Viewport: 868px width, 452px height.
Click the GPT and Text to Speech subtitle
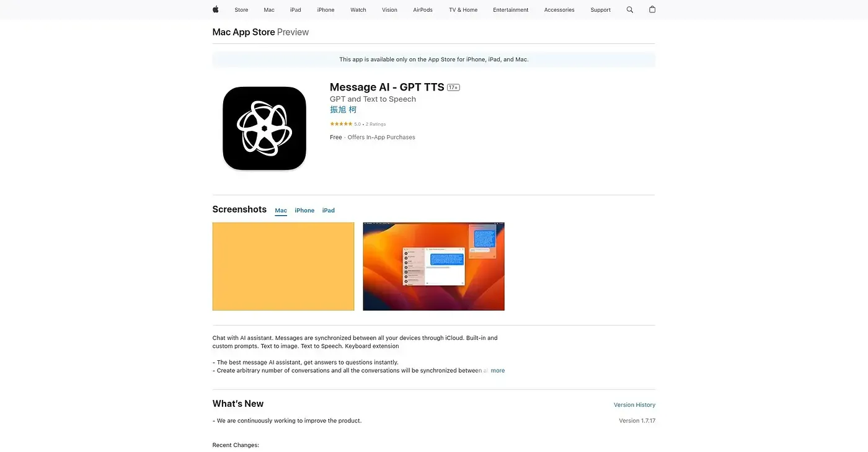373,99
